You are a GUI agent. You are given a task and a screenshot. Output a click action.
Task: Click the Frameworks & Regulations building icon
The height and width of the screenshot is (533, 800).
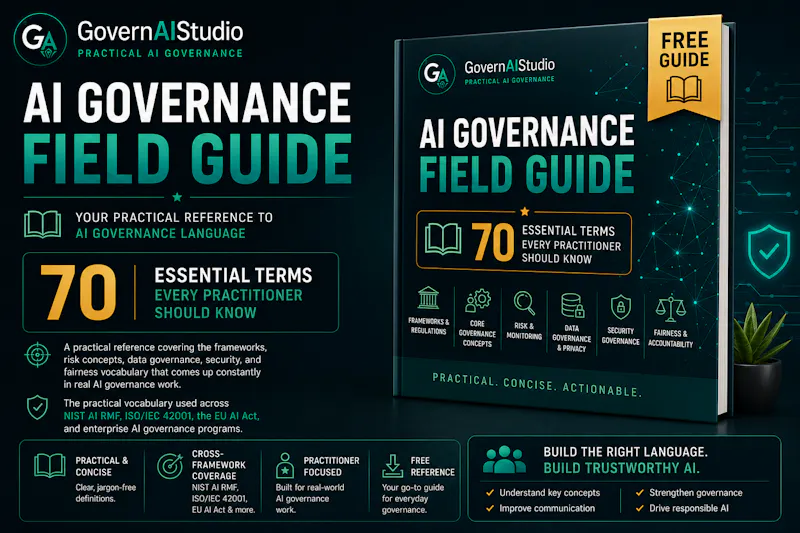(x=428, y=298)
